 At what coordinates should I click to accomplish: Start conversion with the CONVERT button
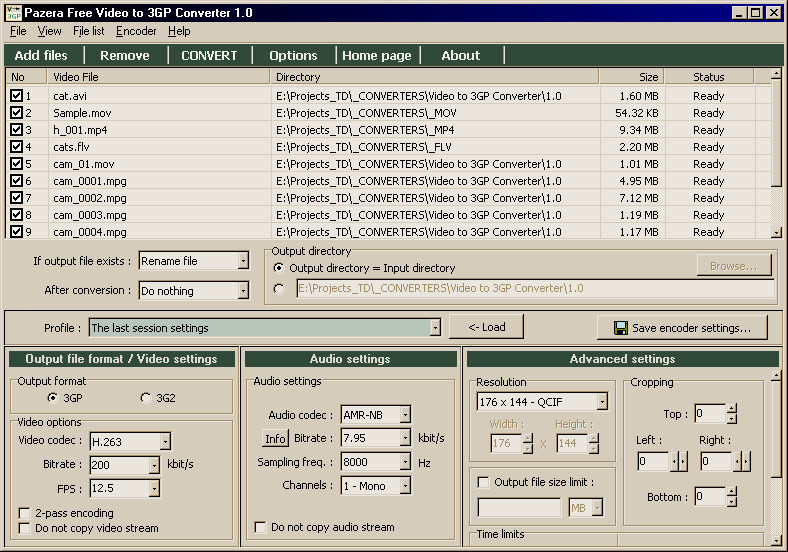(209, 55)
